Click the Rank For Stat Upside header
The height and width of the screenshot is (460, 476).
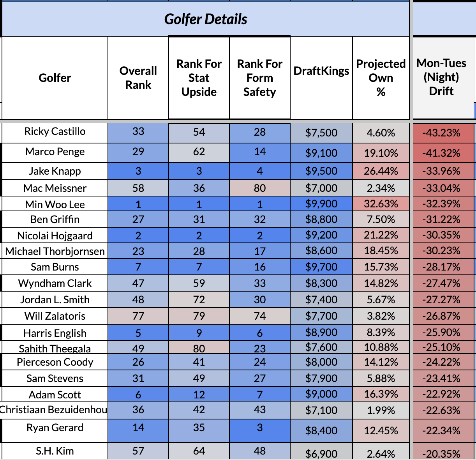199,78
